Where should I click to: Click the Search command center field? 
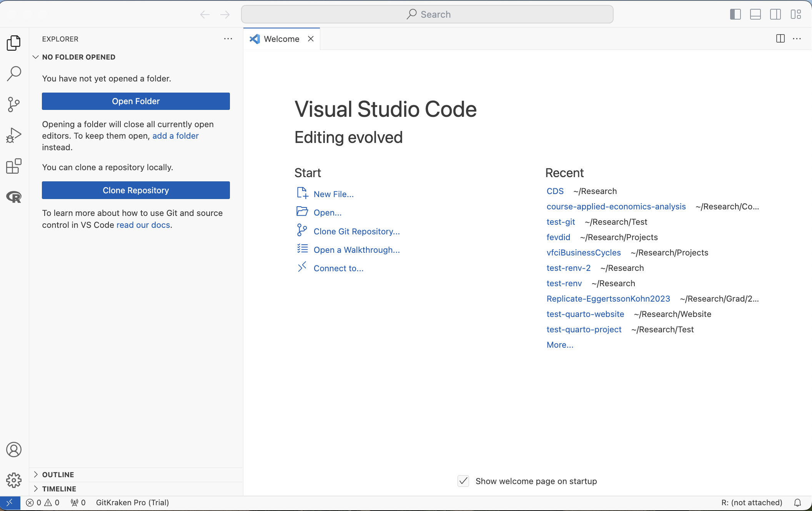click(427, 15)
